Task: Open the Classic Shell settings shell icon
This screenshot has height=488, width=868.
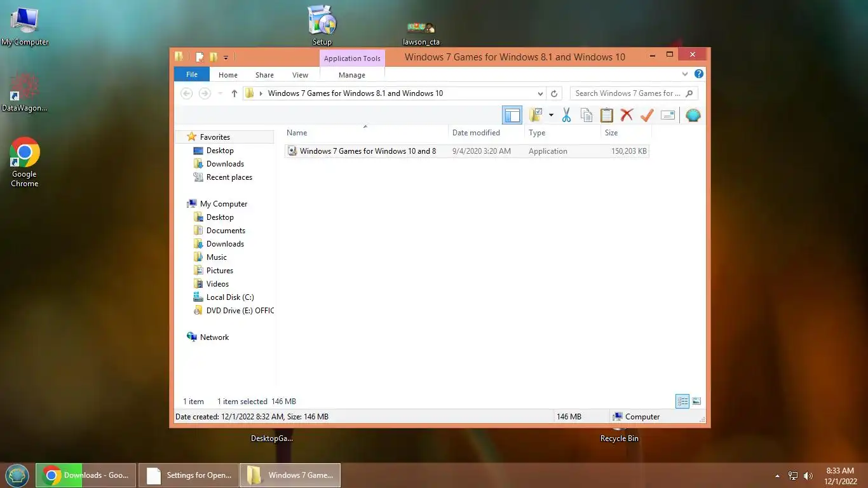Action: point(693,115)
